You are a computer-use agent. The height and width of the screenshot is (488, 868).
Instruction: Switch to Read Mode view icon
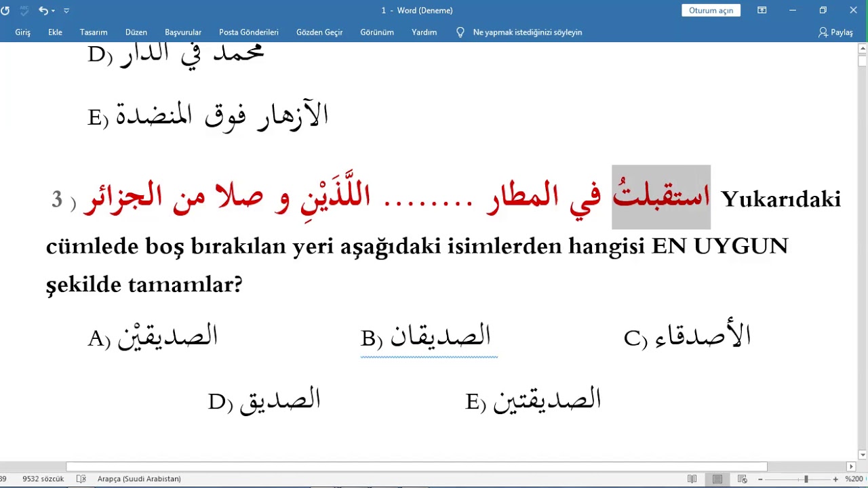[692, 479]
